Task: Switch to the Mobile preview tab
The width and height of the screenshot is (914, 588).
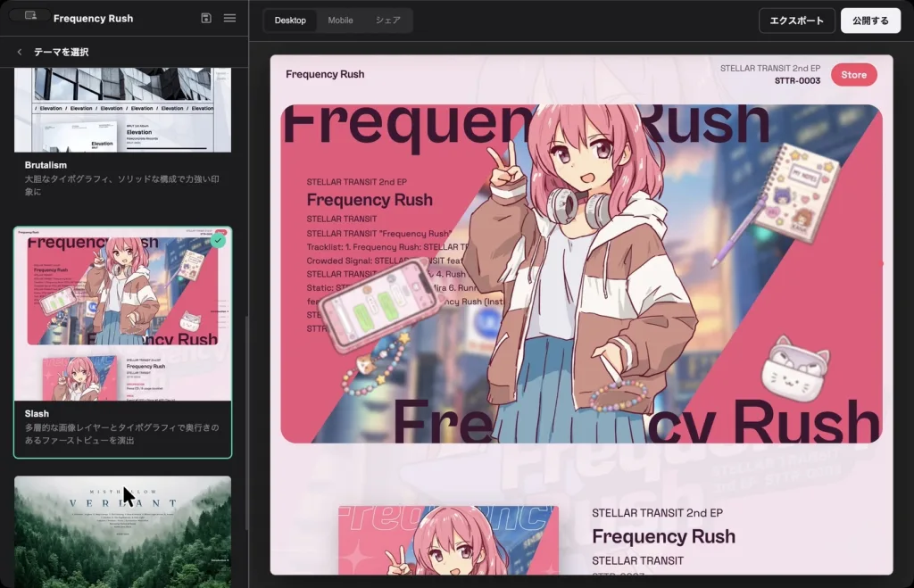Action: point(340,21)
